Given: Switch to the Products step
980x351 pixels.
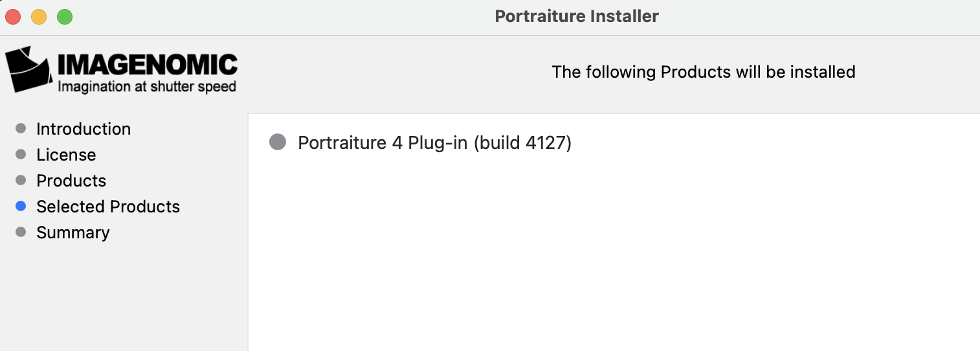Looking at the screenshot, I should pyautogui.click(x=71, y=181).
